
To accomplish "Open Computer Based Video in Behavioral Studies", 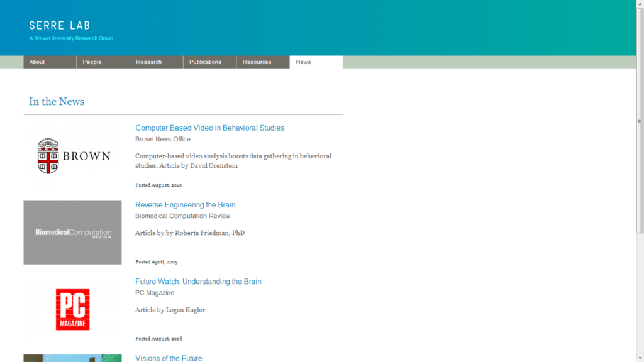I will point(209,128).
